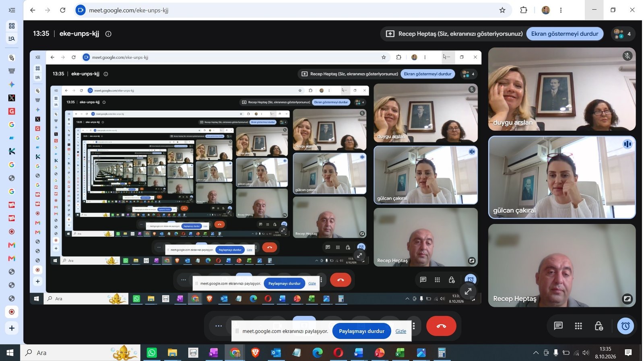Bookmark the page with the outermost browser's star
The image size is (644, 361).
pos(502,10)
